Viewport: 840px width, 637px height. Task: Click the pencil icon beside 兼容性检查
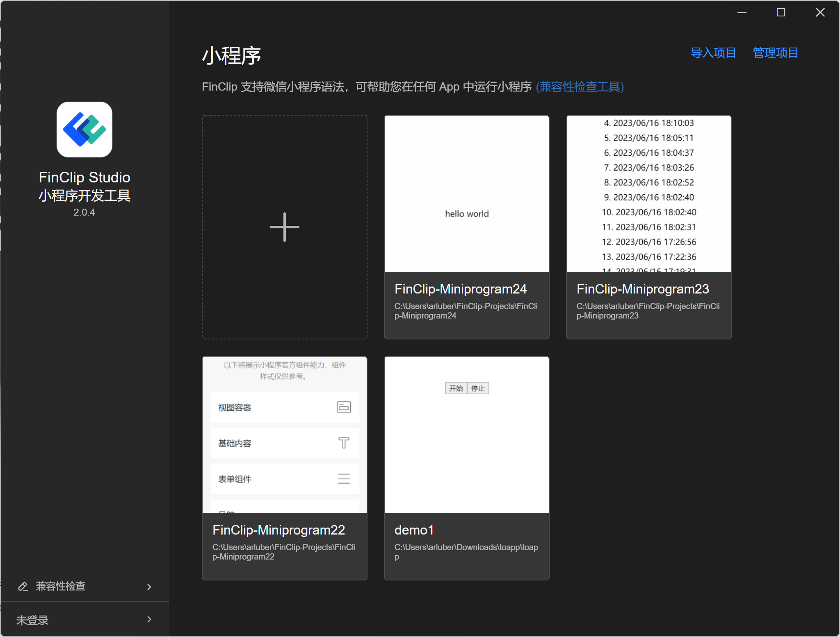point(23,586)
